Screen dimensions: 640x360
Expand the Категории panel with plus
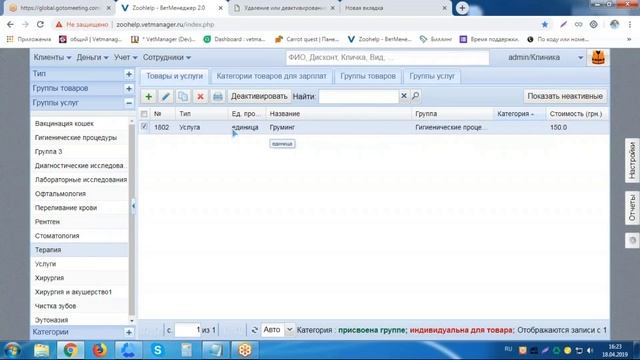coord(129,332)
